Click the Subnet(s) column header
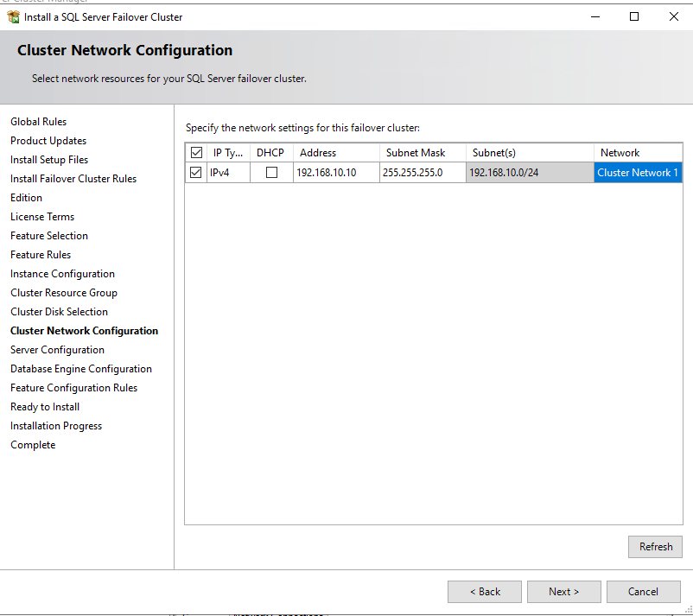Image resolution: width=693 pixels, height=616 pixels. [x=530, y=152]
